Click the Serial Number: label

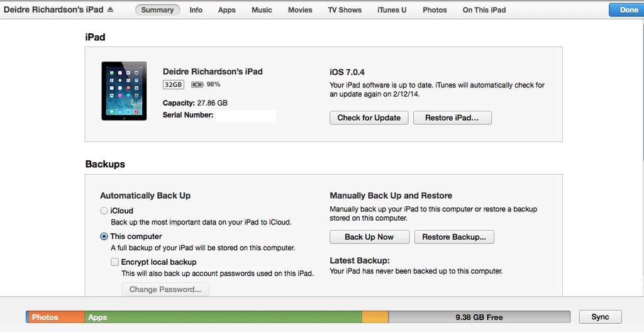(x=187, y=115)
